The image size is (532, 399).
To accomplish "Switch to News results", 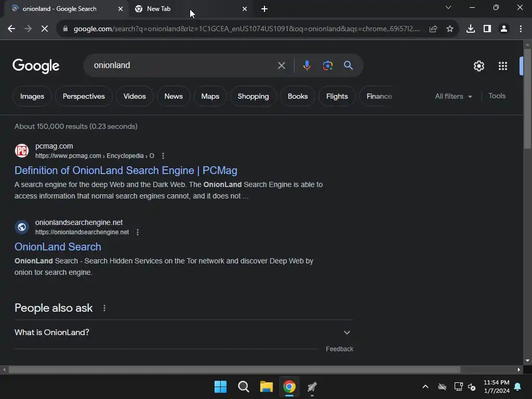I will 174,96.
